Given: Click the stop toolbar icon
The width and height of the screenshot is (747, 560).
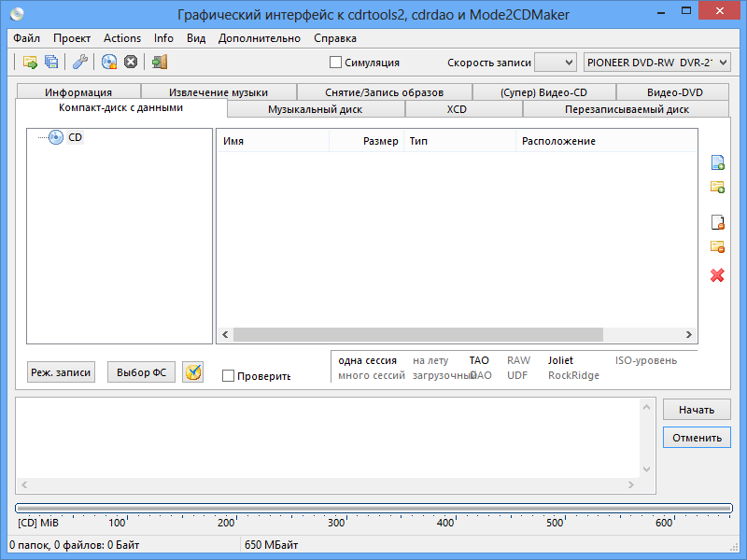Looking at the screenshot, I should point(131,62).
